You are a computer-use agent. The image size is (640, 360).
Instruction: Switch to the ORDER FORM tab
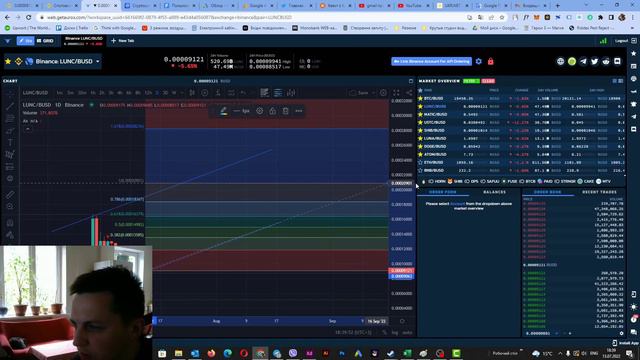pyautogui.click(x=442, y=192)
